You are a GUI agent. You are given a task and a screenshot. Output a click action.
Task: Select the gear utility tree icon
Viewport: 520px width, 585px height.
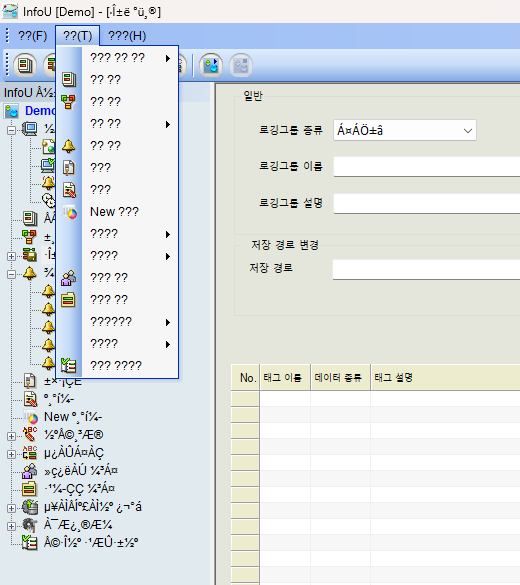click(30, 525)
